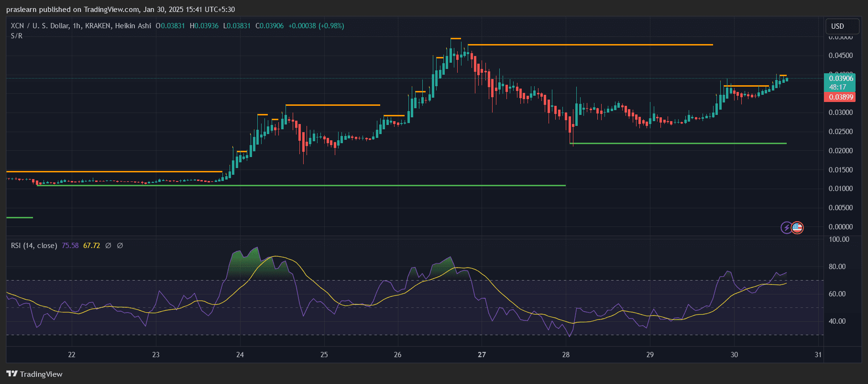Click the RSI (14, close) indicator label
The width and height of the screenshot is (868, 384).
pyautogui.click(x=34, y=246)
